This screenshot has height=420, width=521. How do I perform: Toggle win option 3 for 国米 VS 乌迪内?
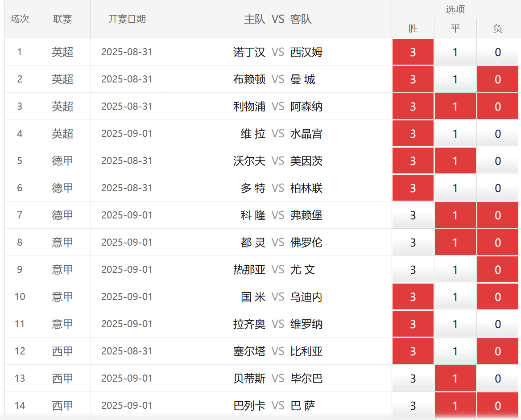pos(413,297)
